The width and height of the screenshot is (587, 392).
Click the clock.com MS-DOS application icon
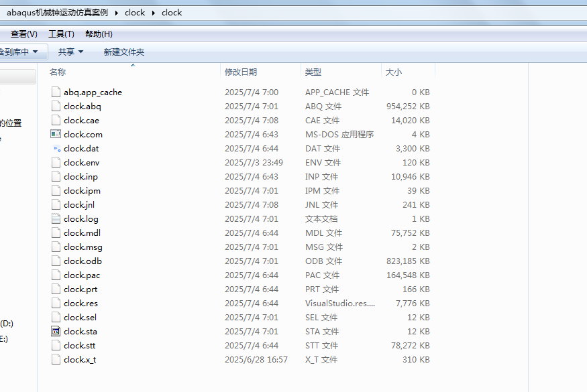coord(56,134)
